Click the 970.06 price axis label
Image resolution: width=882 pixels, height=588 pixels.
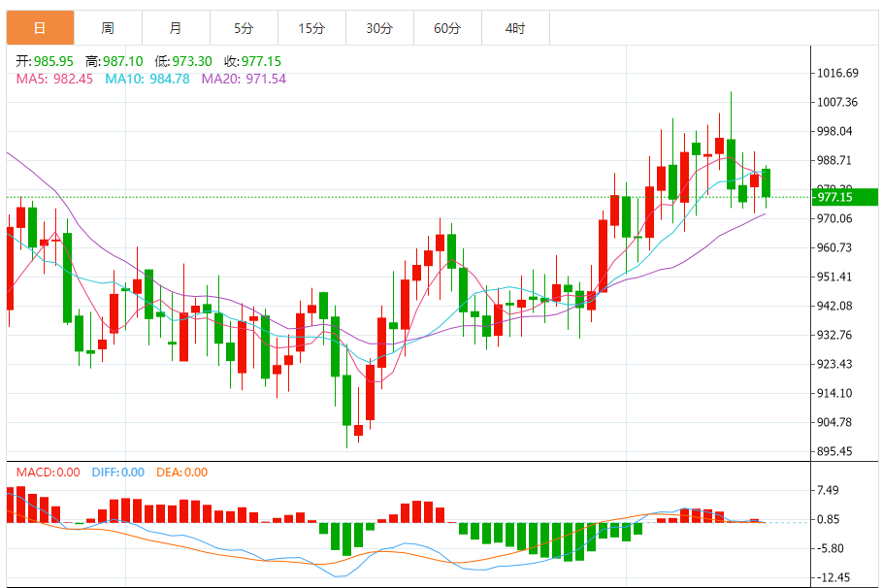click(834, 218)
